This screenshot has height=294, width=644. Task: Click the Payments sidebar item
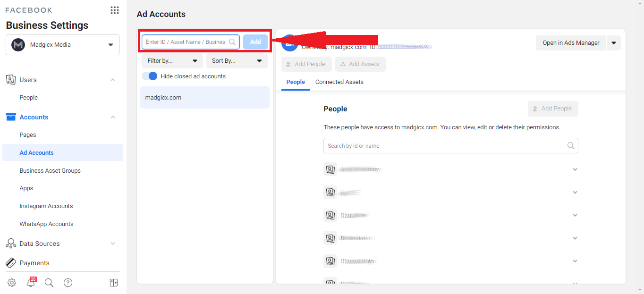[34, 263]
